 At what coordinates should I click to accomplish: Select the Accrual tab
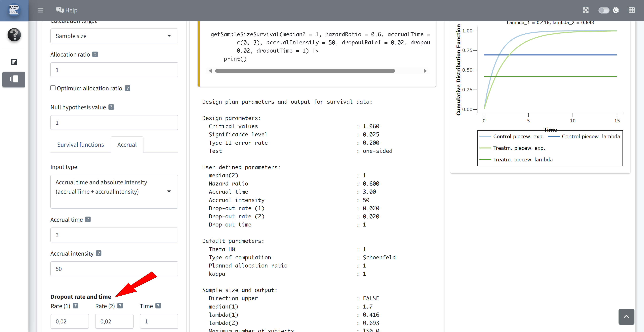[x=127, y=145]
